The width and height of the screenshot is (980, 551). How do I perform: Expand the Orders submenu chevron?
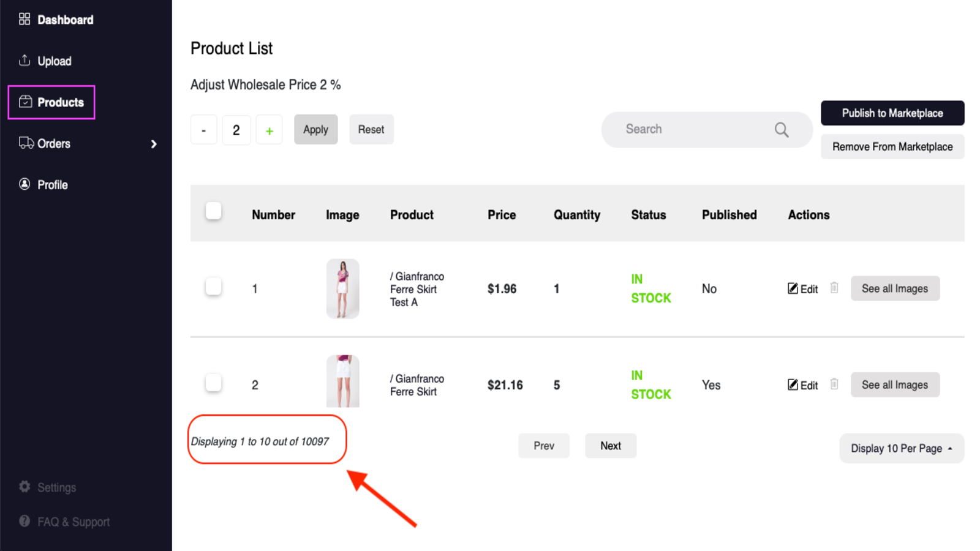pos(154,144)
